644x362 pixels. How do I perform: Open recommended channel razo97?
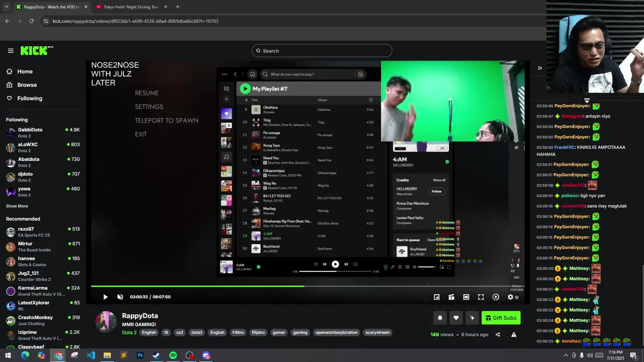tap(43, 232)
